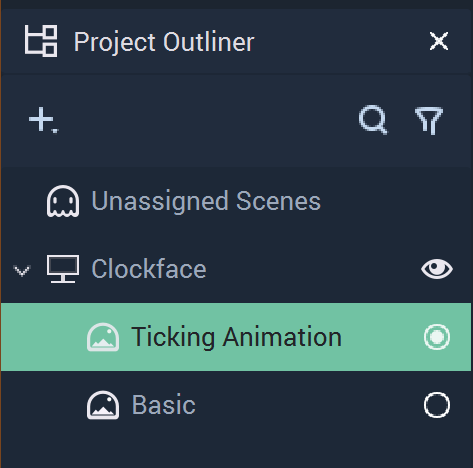The image size is (473, 468).
Task: Click the monitor icon next to Clockface
Action: coord(63,269)
